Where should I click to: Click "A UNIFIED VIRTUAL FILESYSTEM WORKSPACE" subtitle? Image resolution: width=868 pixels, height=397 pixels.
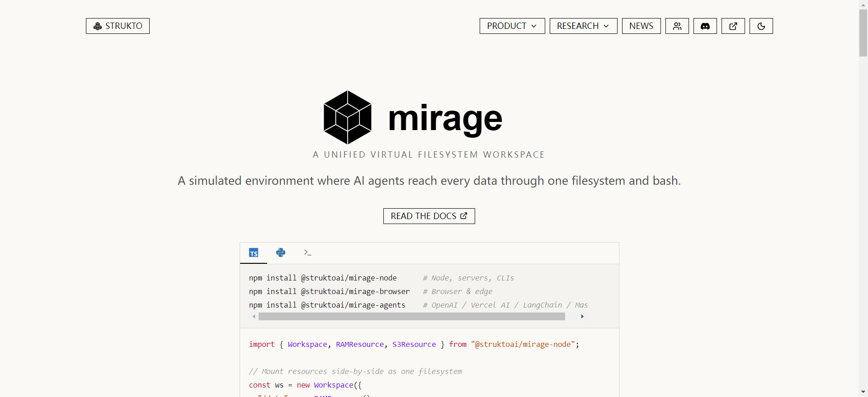point(429,154)
